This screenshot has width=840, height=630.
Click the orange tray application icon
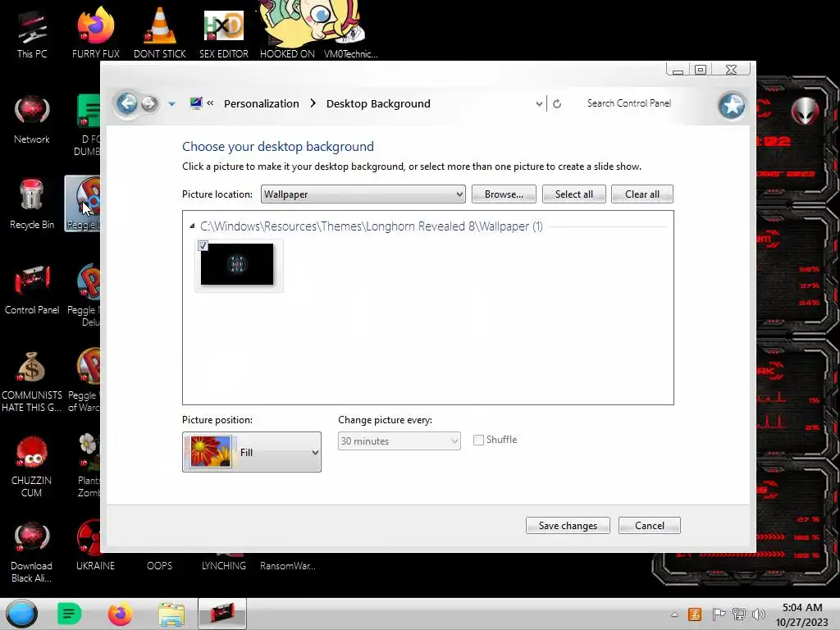click(695, 614)
